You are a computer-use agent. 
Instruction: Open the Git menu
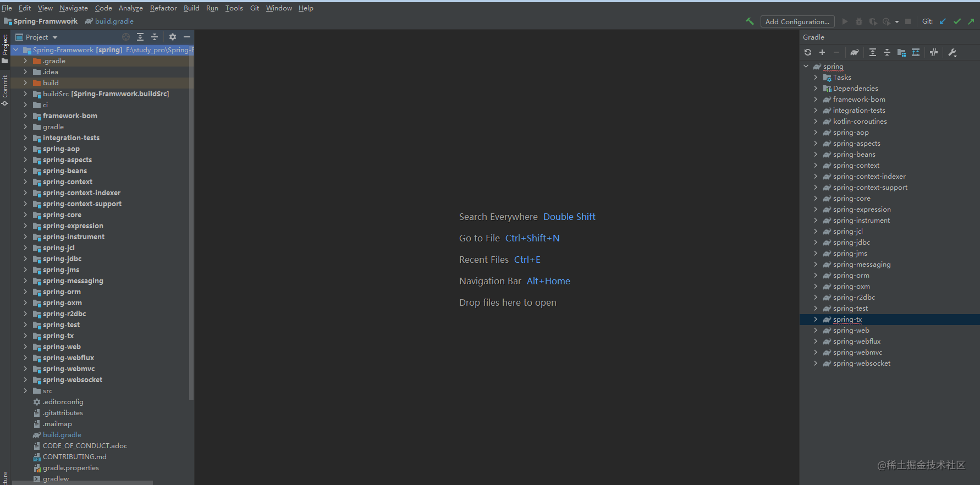point(255,8)
